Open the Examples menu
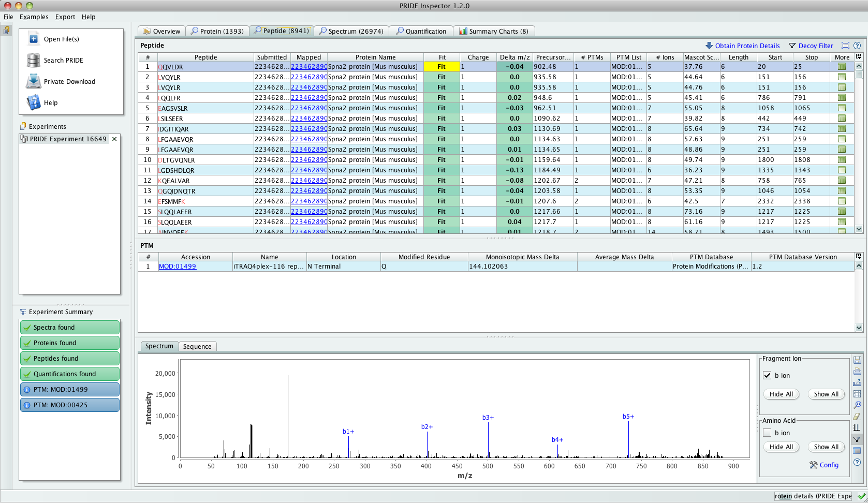 point(34,17)
